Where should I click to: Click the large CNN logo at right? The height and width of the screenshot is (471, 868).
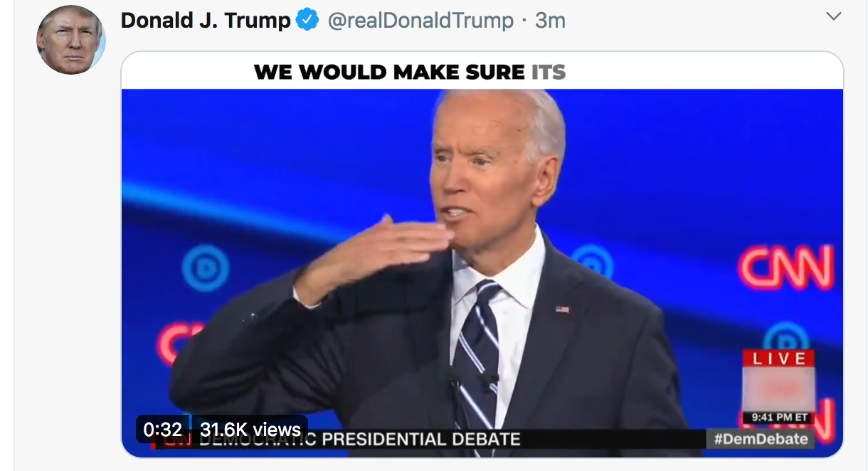[786, 268]
